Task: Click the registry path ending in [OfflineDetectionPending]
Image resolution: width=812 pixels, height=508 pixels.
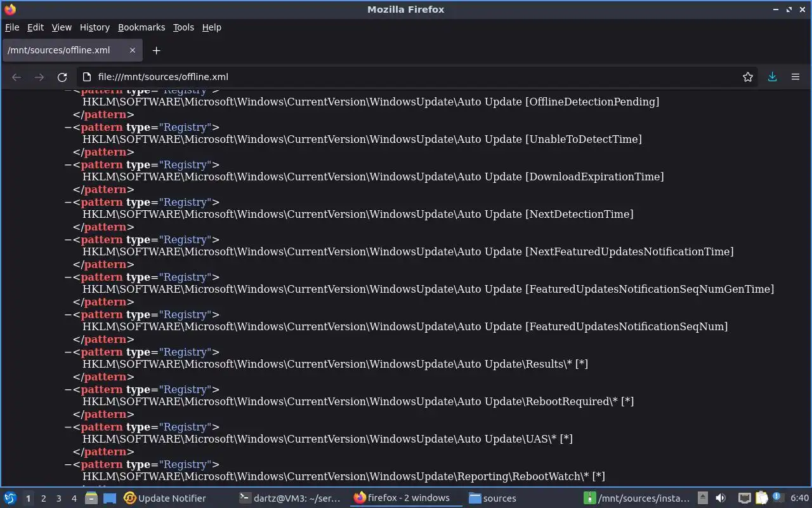Action: [x=370, y=102]
